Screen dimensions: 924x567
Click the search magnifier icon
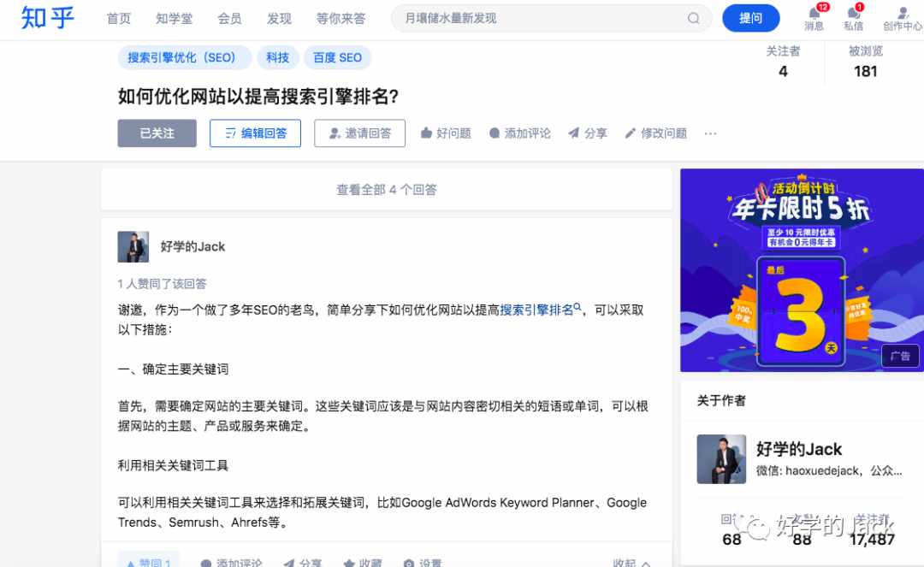click(694, 18)
